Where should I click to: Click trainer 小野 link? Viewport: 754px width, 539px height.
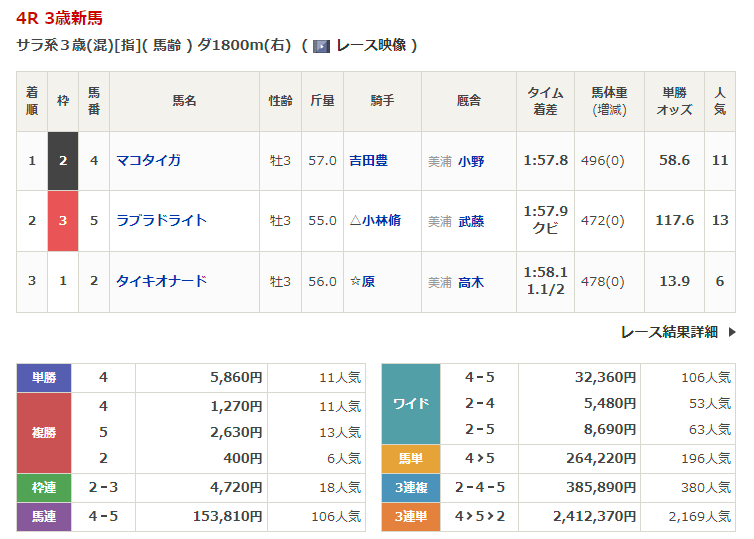pos(470,161)
